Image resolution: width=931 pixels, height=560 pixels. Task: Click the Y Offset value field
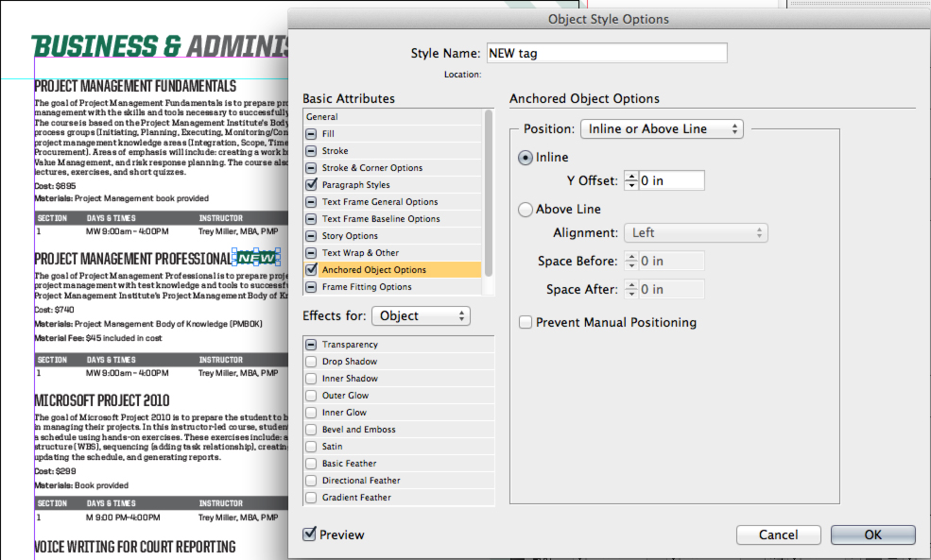[x=671, y=180]
